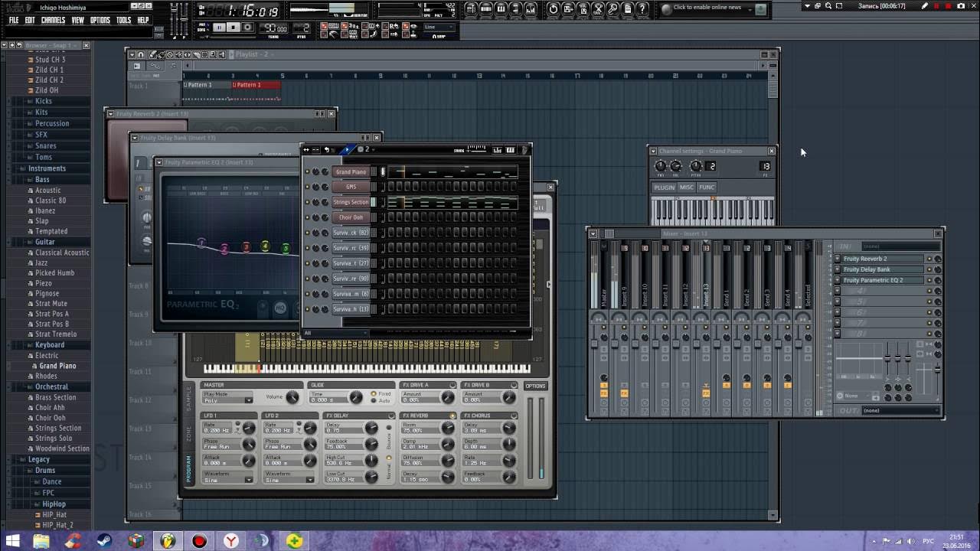Open the Playlist view from the shortcut toolbar
Image resolution: width=980 pixels, height=551 pixels.
471,9
